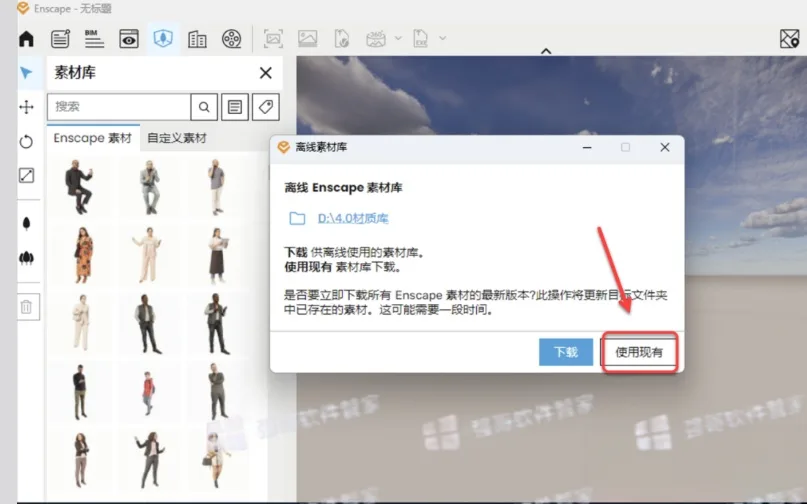The width and height of the screenshot is (807, 504).
Task: Select the man in vest holding phone asset
Action: (x=216, y=324)
